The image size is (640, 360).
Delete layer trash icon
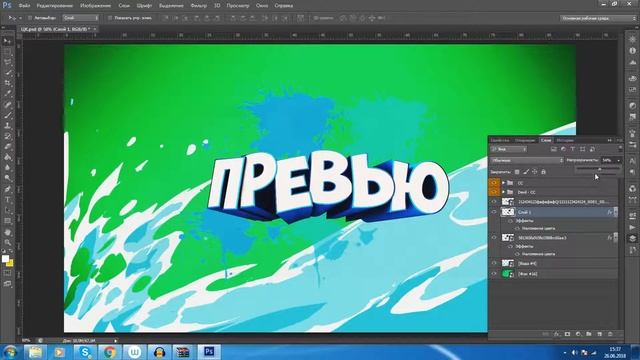[610, 334]
